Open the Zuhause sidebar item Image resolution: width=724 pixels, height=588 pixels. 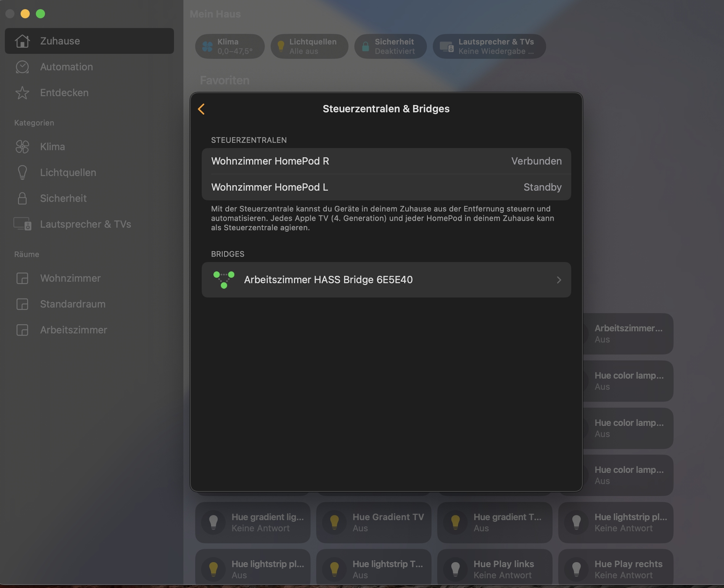[x=89, y=41]
